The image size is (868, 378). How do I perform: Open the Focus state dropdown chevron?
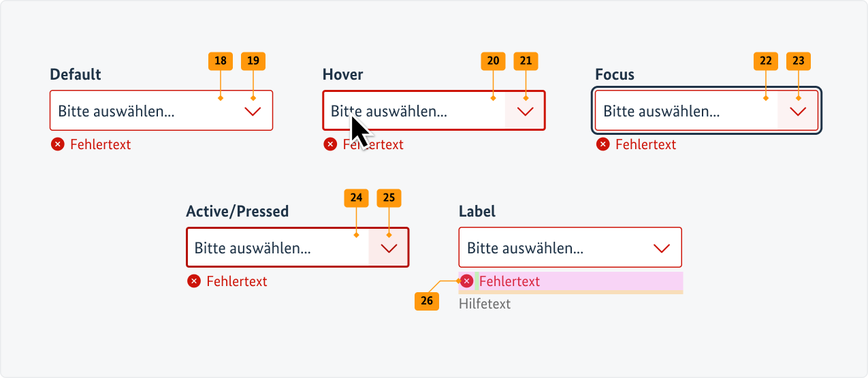(798, 111)
